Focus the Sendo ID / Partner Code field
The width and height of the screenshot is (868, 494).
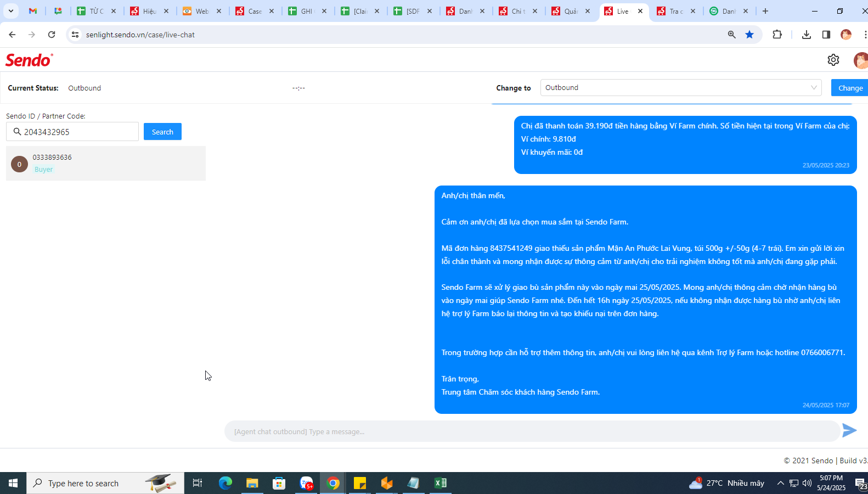(72, 132)
